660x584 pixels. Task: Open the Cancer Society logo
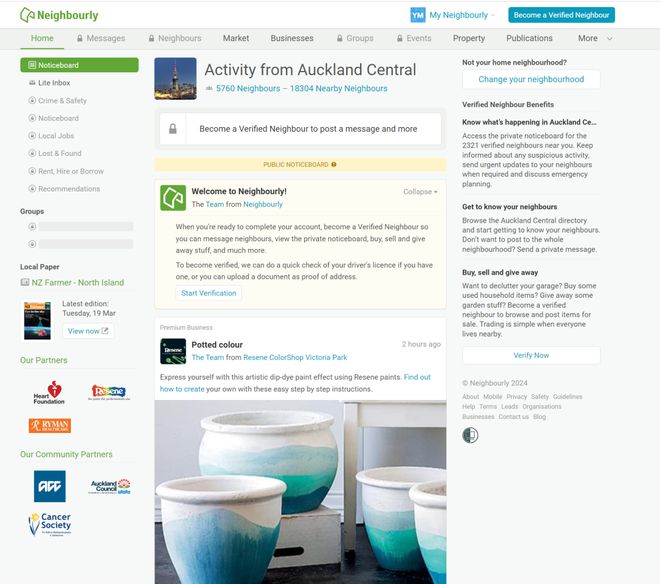click(50, 524)
